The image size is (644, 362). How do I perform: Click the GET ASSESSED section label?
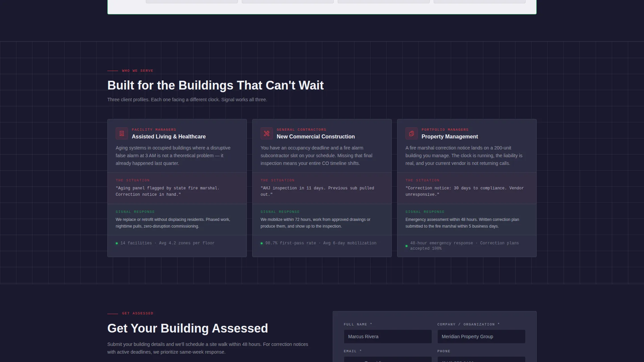(x=138, y=313)
